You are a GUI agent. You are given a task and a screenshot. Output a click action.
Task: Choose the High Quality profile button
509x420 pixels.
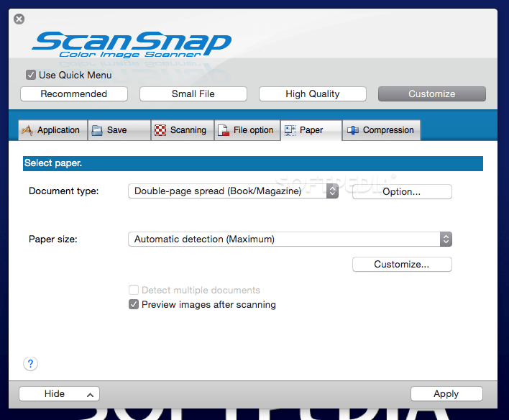[313, 94]
